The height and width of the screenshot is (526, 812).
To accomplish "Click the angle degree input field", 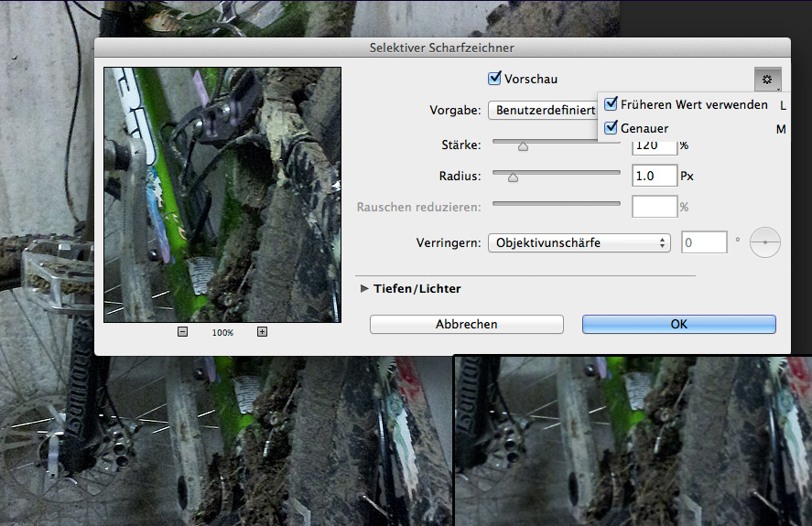I will point(704,242).
